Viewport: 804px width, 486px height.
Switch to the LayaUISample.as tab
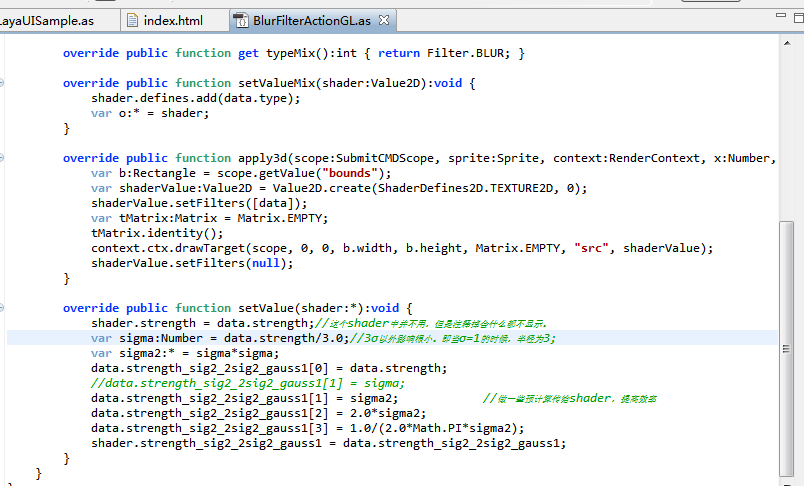pos(48,20)
